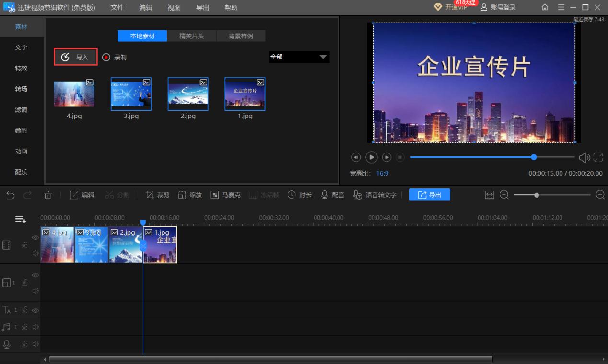Viewport: 608px width, 364px height.
Task: Add a new track with the list-plus icon
Action: (21, 219)
